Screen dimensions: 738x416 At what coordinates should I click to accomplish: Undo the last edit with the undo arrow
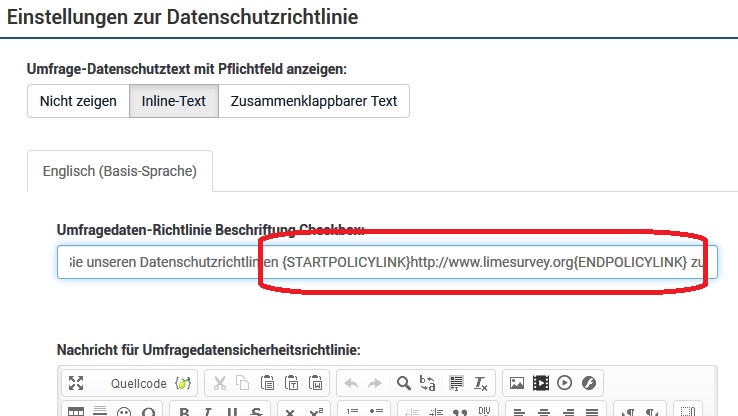coord(352,382)
